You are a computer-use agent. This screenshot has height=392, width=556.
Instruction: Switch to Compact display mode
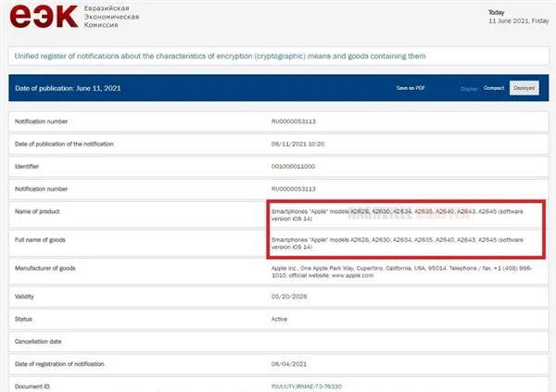(494, 88)
